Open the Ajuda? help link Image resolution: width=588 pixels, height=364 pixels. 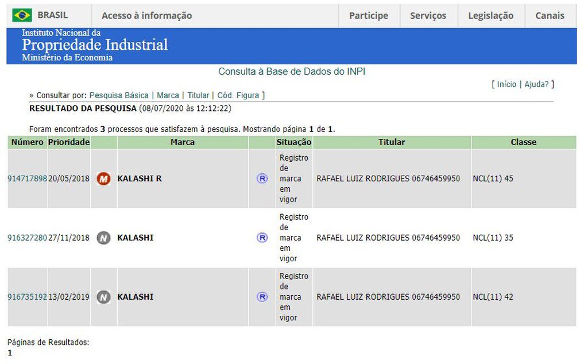(x=536, y=84)
